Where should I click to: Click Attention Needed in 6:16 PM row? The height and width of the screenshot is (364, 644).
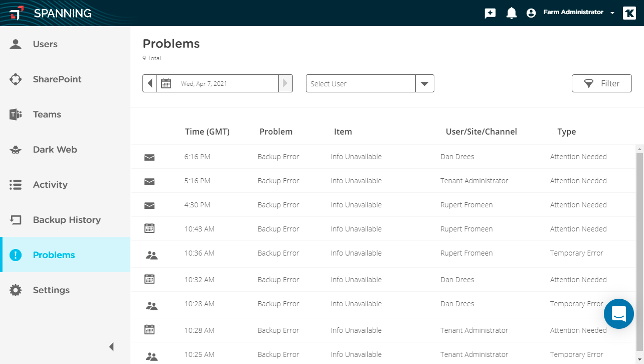[x=578, y=157]
